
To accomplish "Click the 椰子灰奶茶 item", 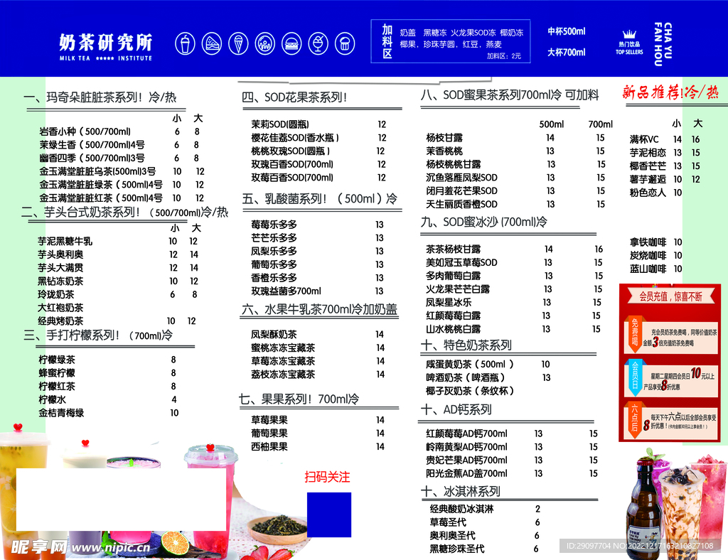I will (470, 391).
